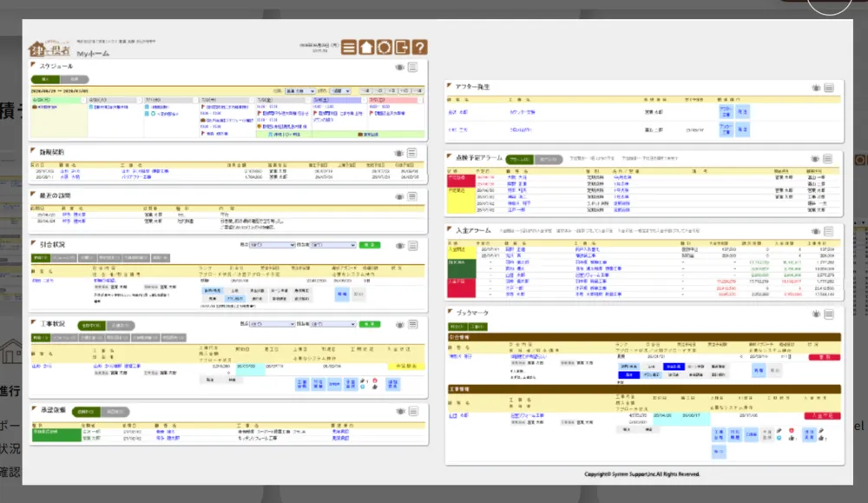Open the second filter dropdown in the 引合状況 panel
Screen dimensions: 868x503
pos(332,245)
